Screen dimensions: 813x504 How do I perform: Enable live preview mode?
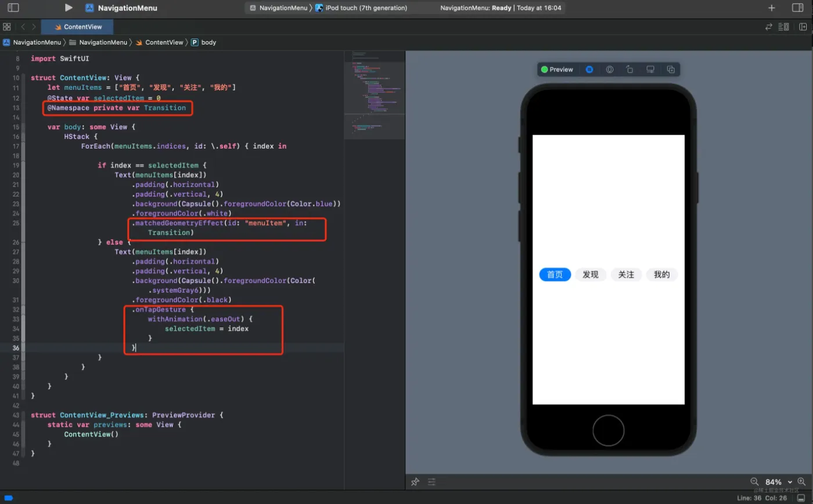[x=589, y=70]
